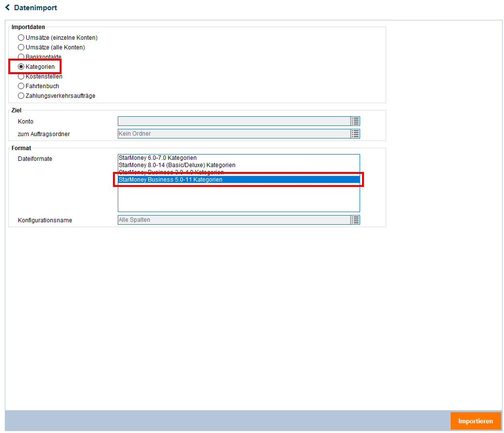This screenshot has height=433, width=504.
Task: Open the Konto list picker icon
Action: tap(355, 121)
